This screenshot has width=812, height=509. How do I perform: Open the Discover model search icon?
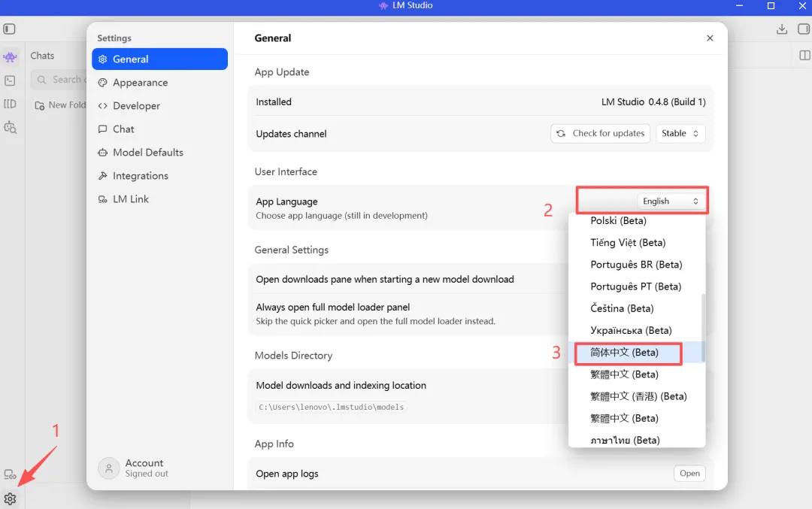tap(11, 127)
